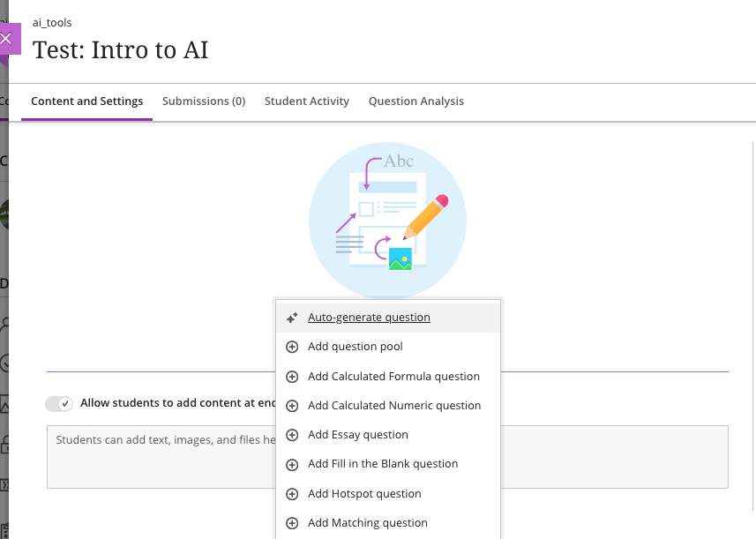The height and width of the screenshot is (539, 756).
Task: Click the plus icon for Hotspot question
Action: pos(293,494)
